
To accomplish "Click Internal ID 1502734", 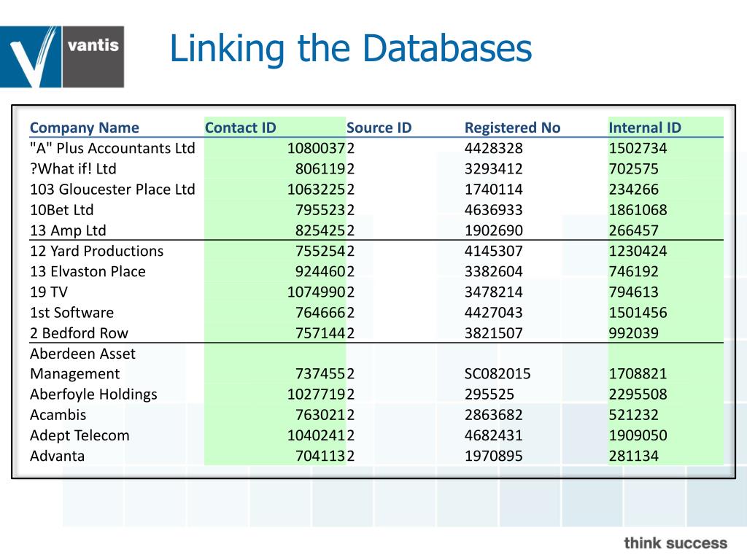I will [638, 148].
